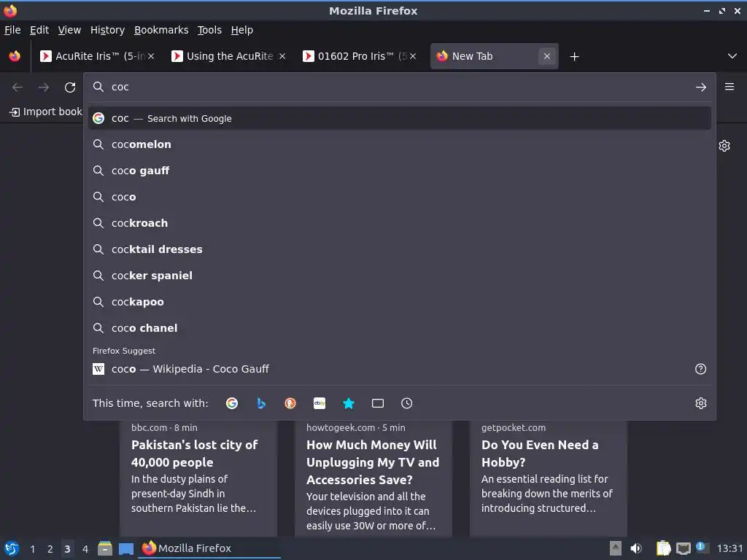Switch to the Using the AcuRite tab

pyautogui.click(x=228, y=56)
